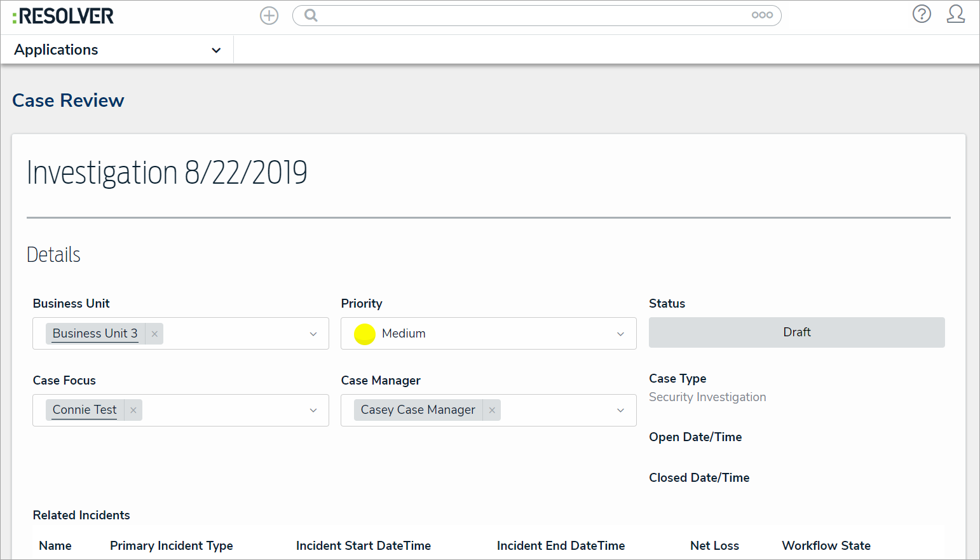
Task: Expand the Business Unit dropdown arrow
Action: point(313,334)
